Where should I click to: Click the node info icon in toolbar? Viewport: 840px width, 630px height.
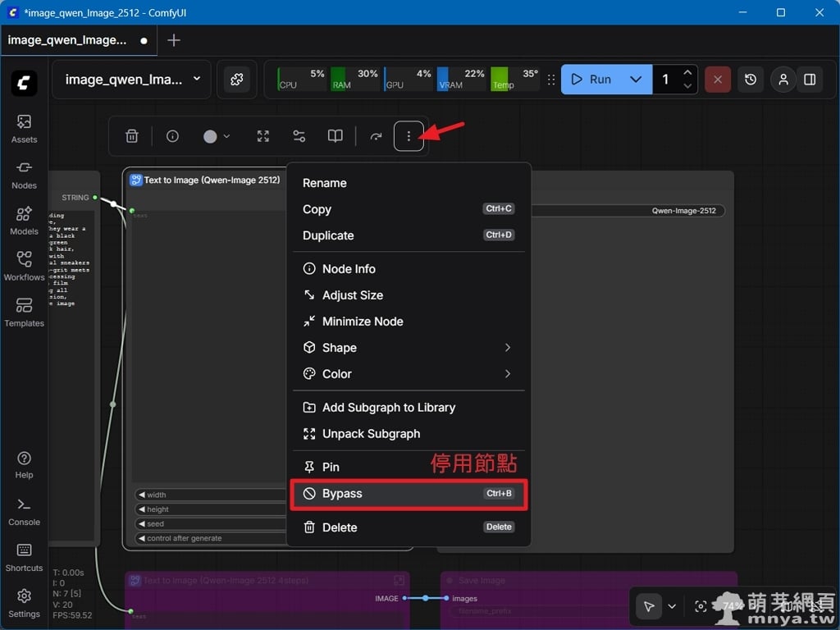(172, 136)
